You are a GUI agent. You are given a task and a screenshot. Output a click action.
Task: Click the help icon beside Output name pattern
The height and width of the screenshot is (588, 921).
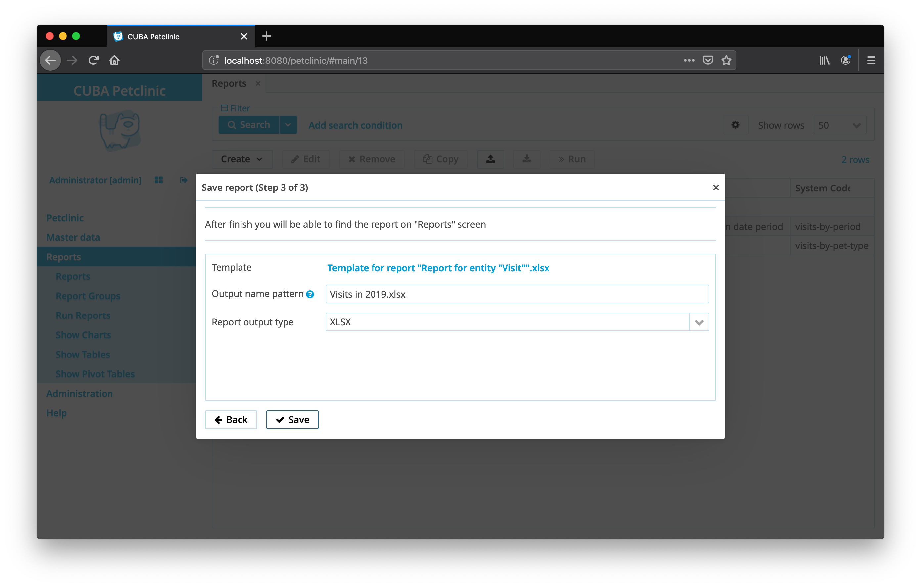tap(310, 294)
